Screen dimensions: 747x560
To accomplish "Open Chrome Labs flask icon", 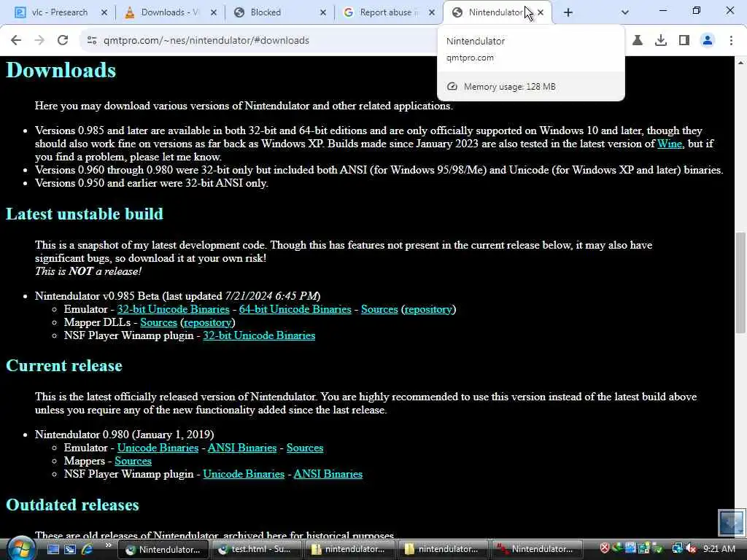I will coord(638,41).
